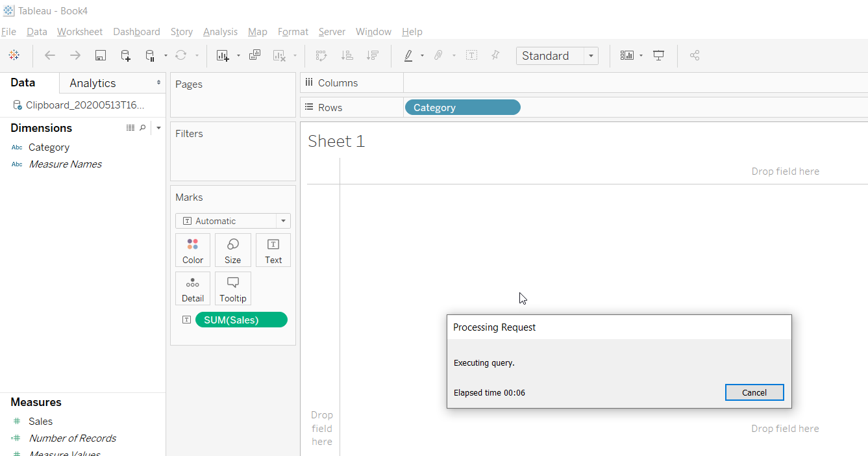Click the Undo back arrow
Viewport: 868px width, 456px height.
coord(50,56)
